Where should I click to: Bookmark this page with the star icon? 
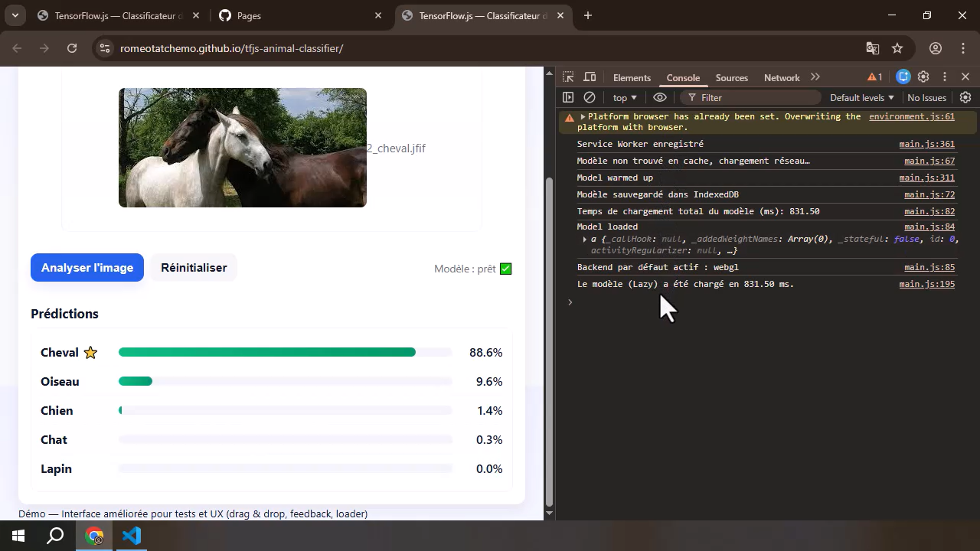click(897, 48)
